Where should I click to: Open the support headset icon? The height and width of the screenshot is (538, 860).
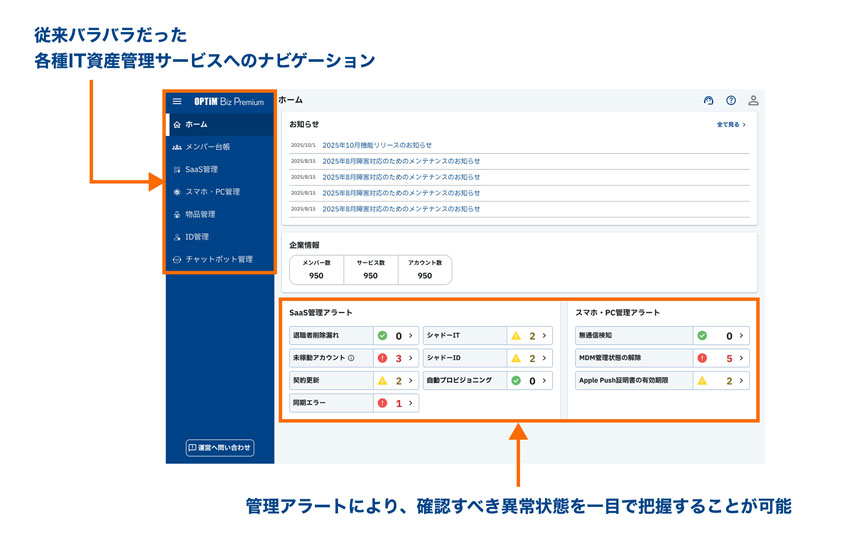tap(709, 100)
